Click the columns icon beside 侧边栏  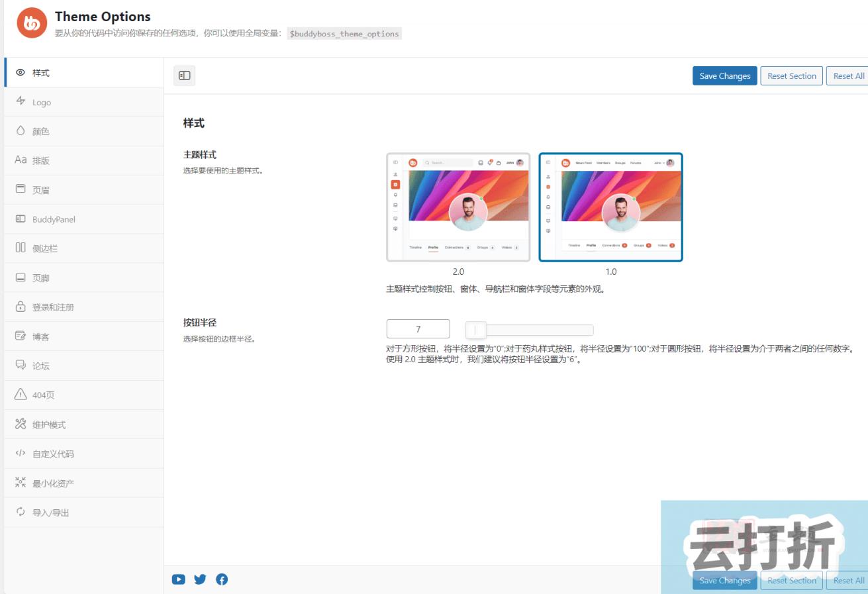(x=21, y=248)
